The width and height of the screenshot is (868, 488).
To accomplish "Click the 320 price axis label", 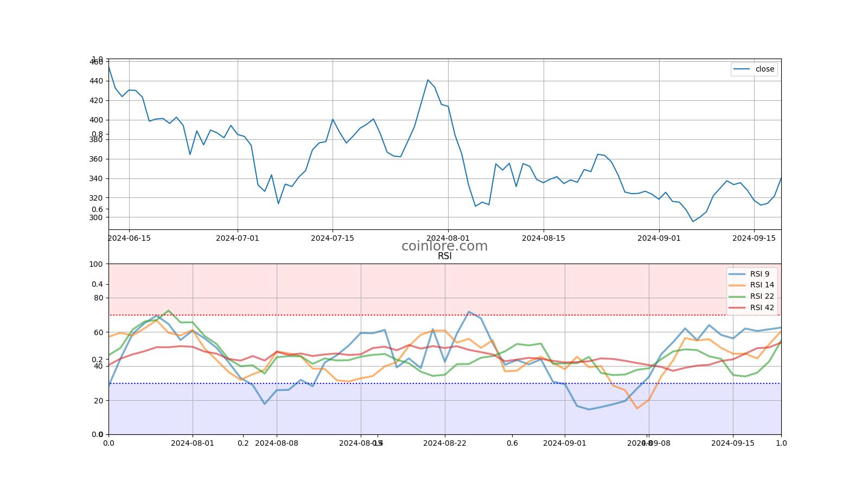I will coord(96,198).
